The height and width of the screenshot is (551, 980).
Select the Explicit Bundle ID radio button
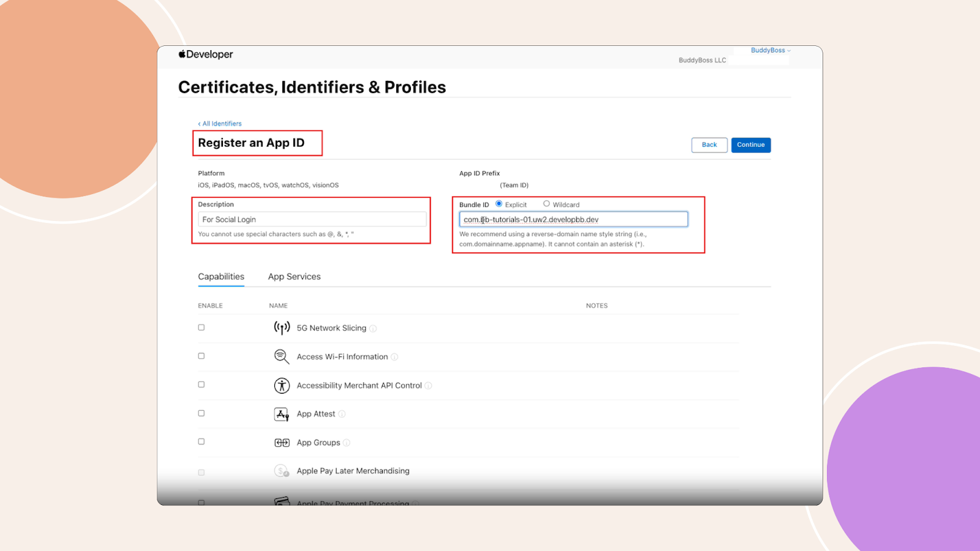(499, 204)
